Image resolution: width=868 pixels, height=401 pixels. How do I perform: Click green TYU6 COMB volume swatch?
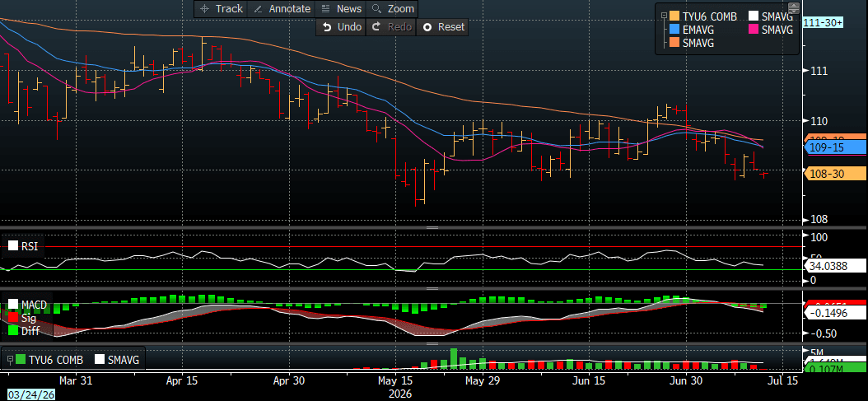pyautogui.click(x=20, y=360)
